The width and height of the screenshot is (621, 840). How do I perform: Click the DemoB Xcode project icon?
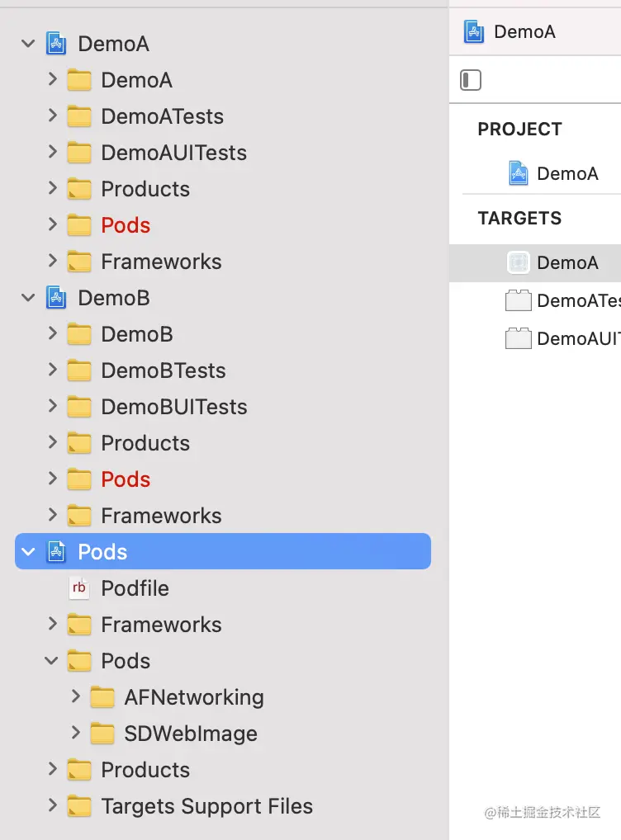56,298
